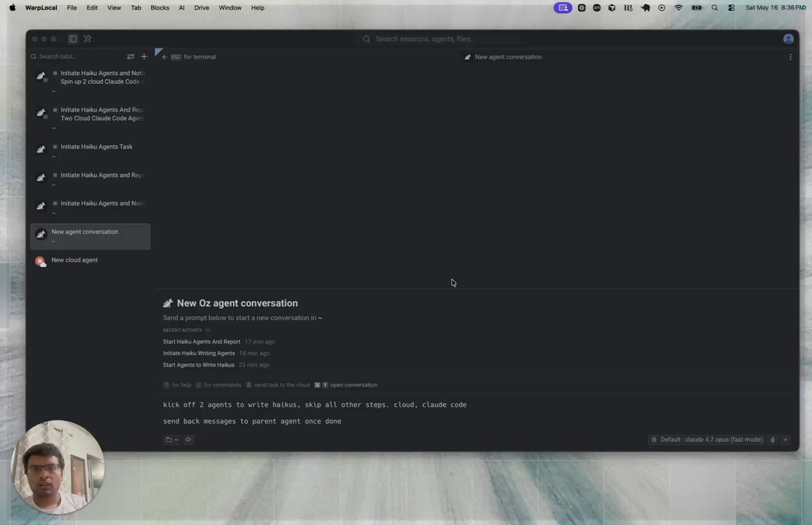Activate microphone voice input icon
The height and width of the screenshot is (525, 812).
coord(773,440)
